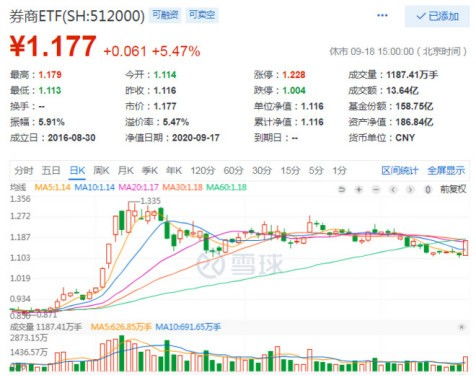Image resolution: width=476 pixels, height=376 pixels.
Task: Click the 0.871 low price marker on chart
Action: [x=47, y=314]
